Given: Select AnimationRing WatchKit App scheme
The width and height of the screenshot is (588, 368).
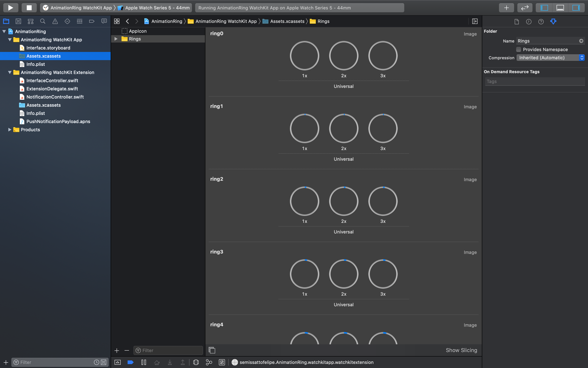Looking at the screenshot, I should click(x=78, y=8).
